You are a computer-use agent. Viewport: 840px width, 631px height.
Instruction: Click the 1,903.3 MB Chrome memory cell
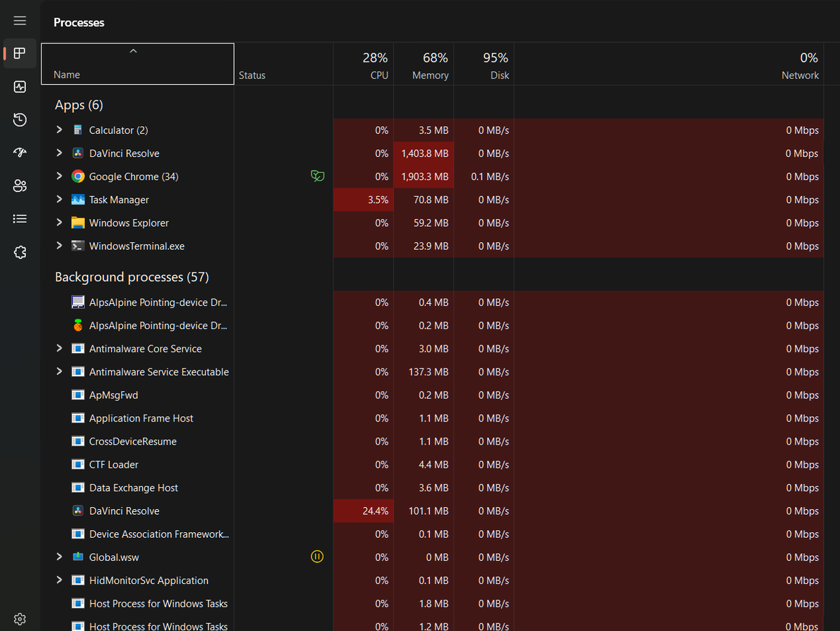point(423,176)
